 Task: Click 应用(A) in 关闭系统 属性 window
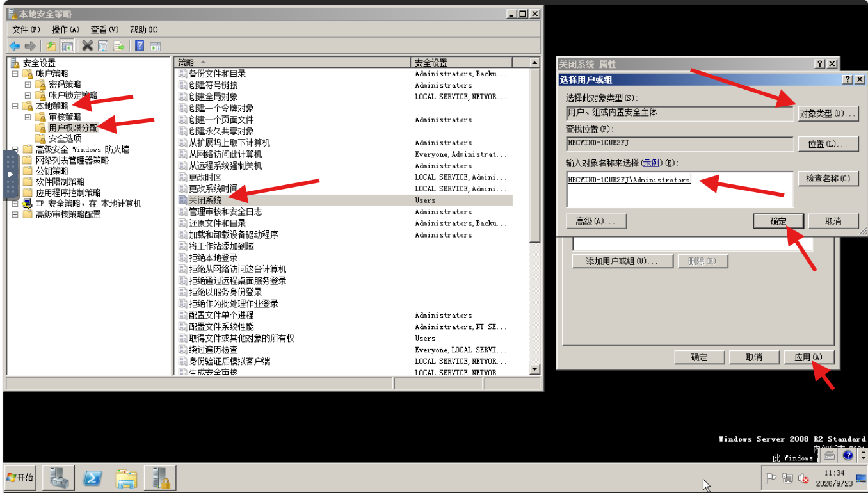click(809, 357)
